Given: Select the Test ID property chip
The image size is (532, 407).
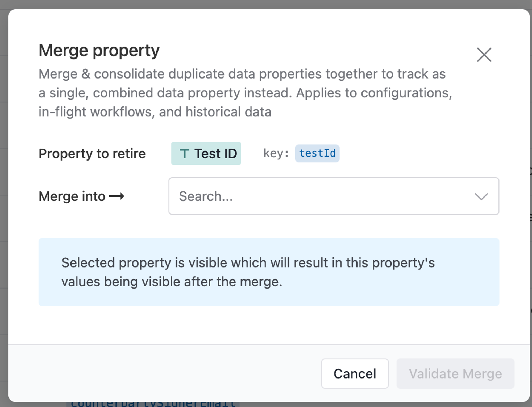Looking at the screenshot, I should coord(206,153).
